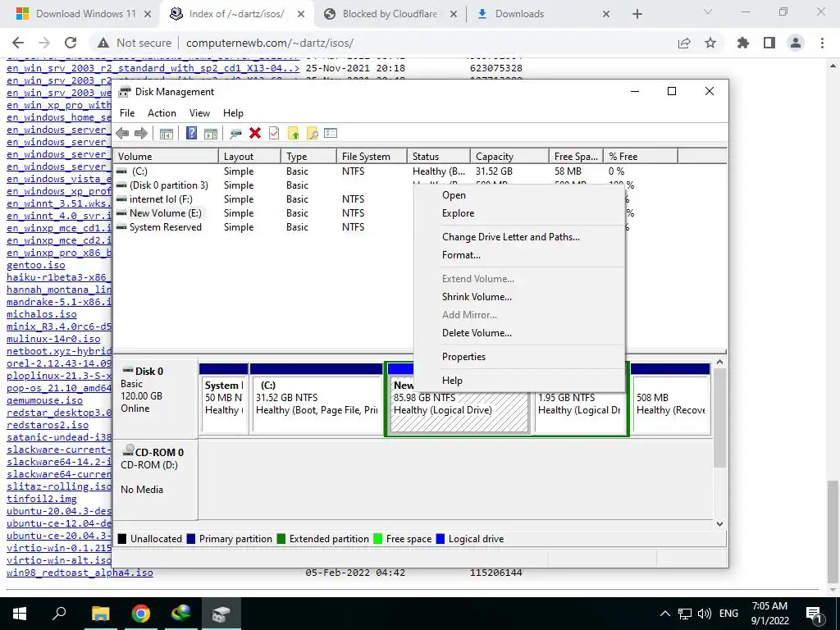The image size is (840, 630).
Task: Bookmark this page with the star icon
Action: [710, 43]
